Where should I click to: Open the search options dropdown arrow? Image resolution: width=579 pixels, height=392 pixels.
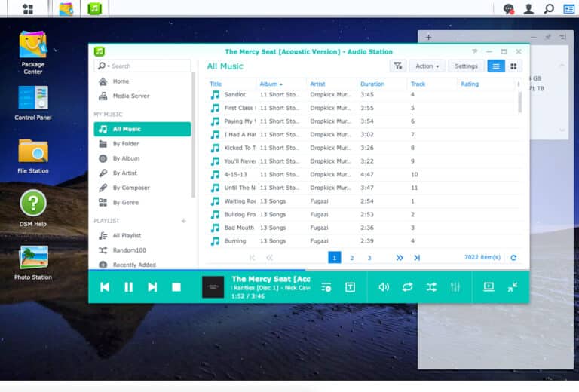pos(109,66)
